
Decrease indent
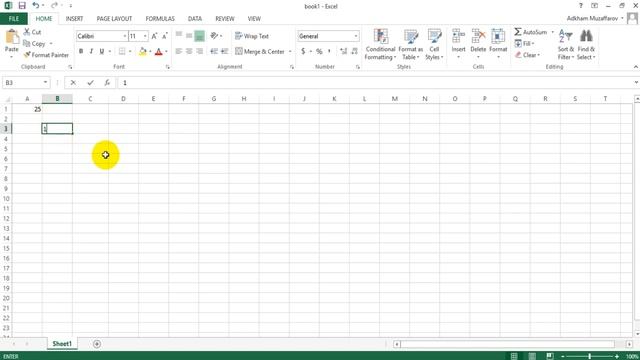click(x=214, y=51)
